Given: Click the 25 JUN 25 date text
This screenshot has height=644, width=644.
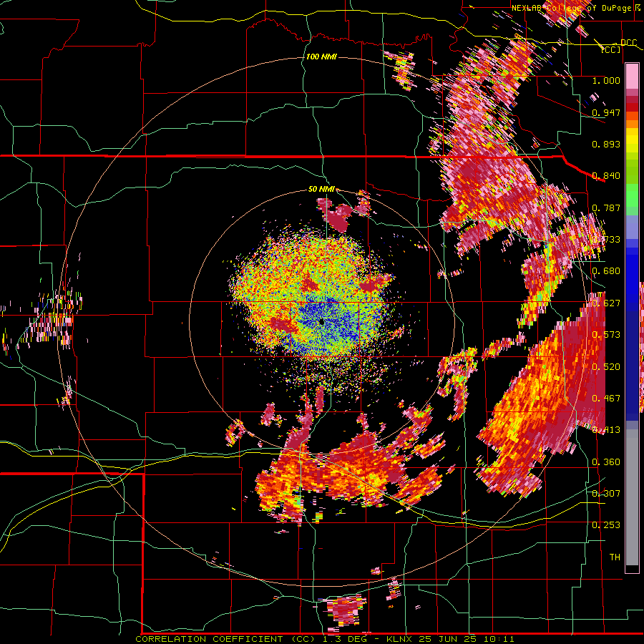Looking at the screenshot, I should pos(448,639).
